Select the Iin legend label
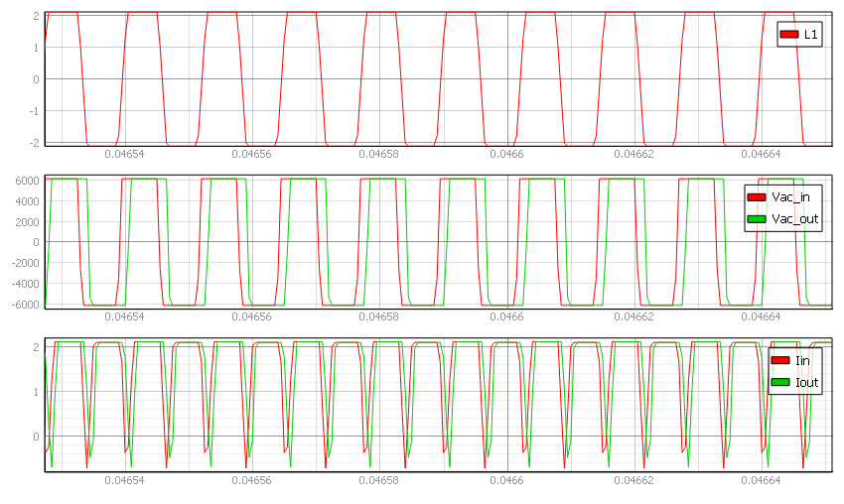844x504 pixels. pyautogui.click(x=804, y=359)
